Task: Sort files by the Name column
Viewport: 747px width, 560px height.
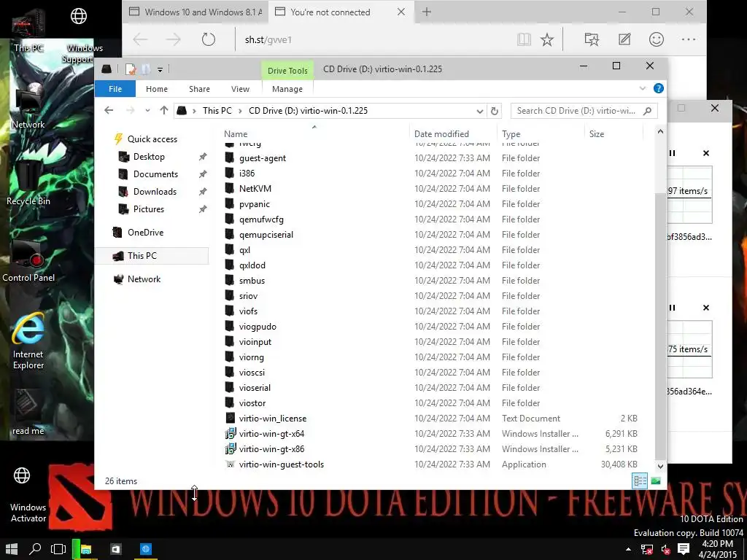Action: tap(236, 134)
